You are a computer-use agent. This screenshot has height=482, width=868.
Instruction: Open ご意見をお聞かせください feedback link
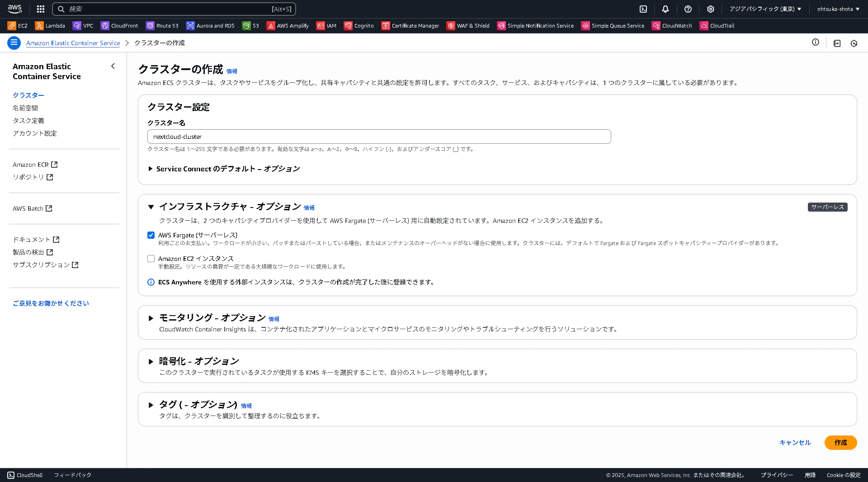51,303
